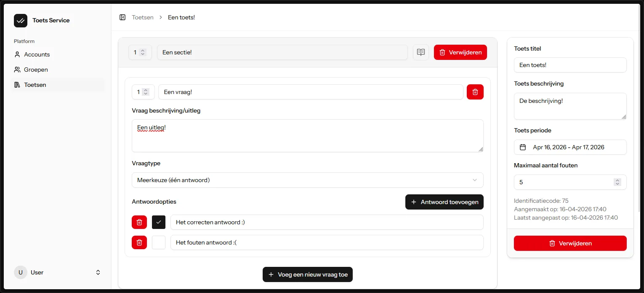644x293 pixels.
Task: Edit the 'Het fouten antwoord :(' text field
Action: pyautogui.click(x=327, y=242)
